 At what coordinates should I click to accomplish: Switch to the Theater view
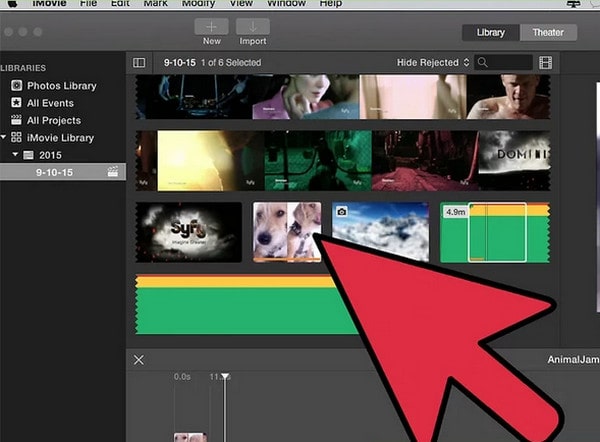tap(548, 33)
